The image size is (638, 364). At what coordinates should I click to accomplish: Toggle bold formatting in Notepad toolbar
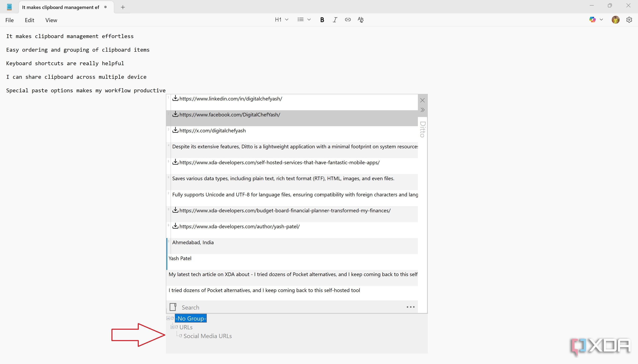[322, 20]
